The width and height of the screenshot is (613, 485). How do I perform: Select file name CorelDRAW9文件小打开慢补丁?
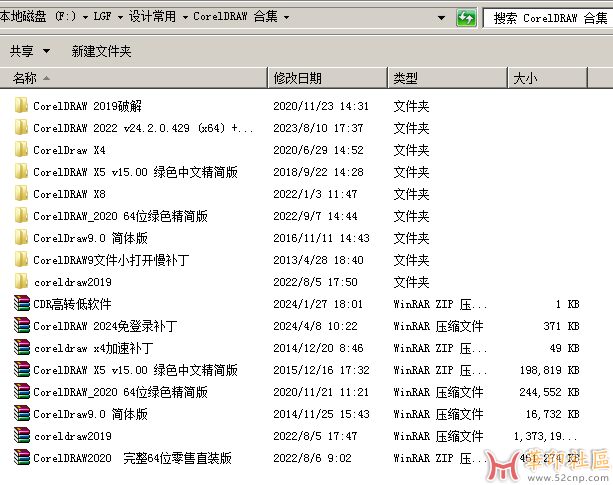111,260
